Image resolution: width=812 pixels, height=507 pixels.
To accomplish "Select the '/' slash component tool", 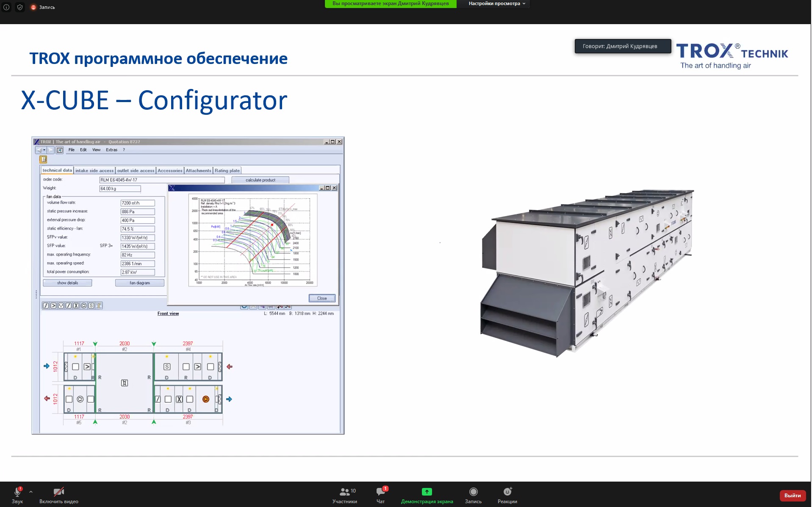I will 69,305.
